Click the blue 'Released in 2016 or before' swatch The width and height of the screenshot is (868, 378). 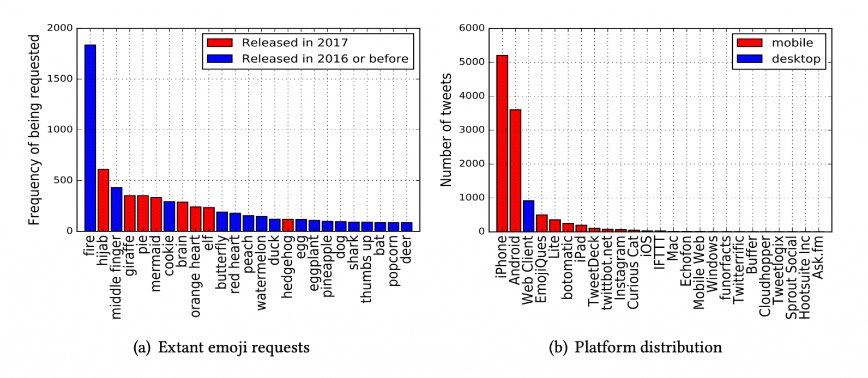pyautogui.click(x=220, y=59)
